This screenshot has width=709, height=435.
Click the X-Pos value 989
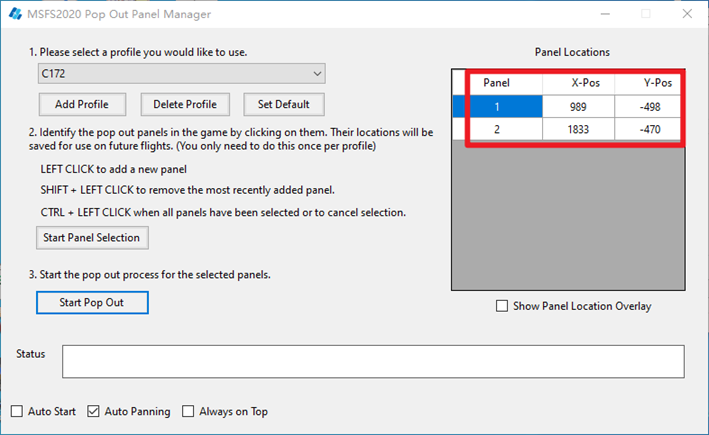pyautogui.click(x=578, y=107)
